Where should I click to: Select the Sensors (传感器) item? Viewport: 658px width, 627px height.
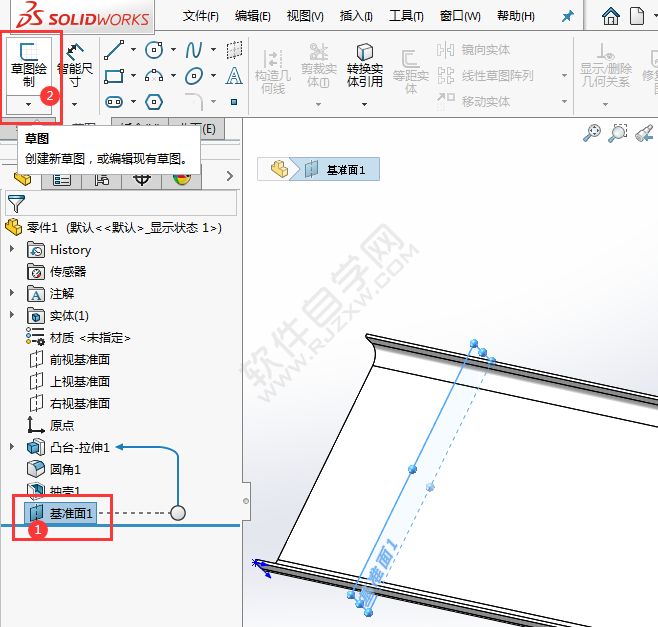click(x=57, y=272)
